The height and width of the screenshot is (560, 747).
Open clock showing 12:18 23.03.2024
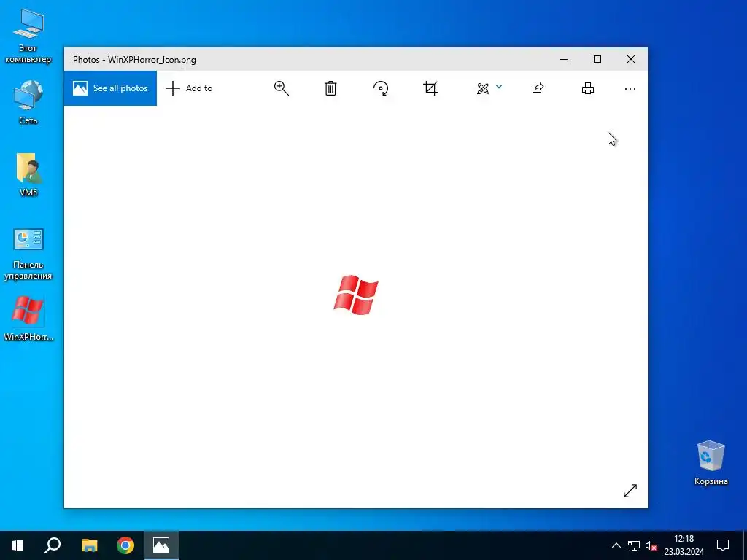[684, 545]
